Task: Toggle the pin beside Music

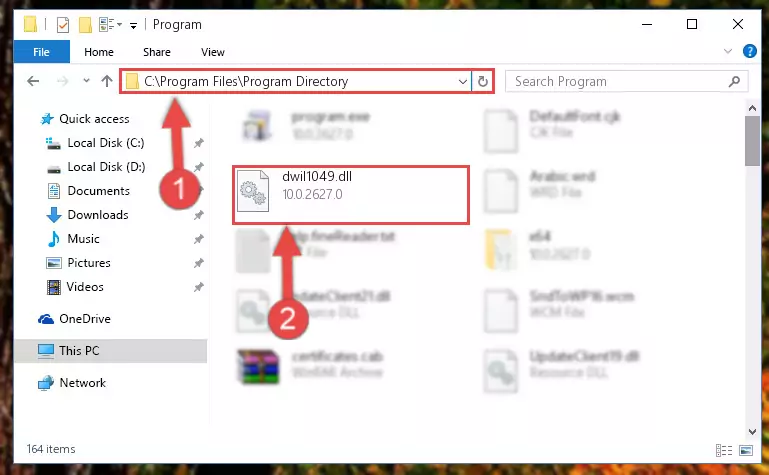Action: pos(199,239)
